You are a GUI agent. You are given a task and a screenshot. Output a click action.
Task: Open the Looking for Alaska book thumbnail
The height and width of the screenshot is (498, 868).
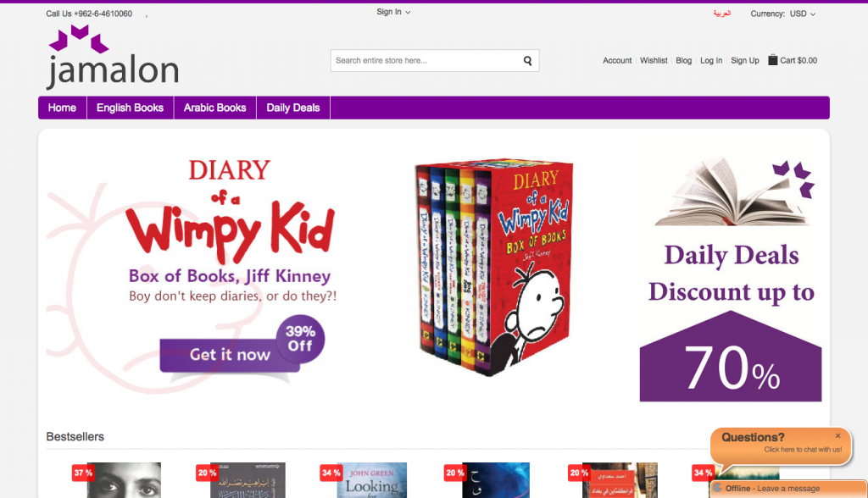(x=371, y=479)
